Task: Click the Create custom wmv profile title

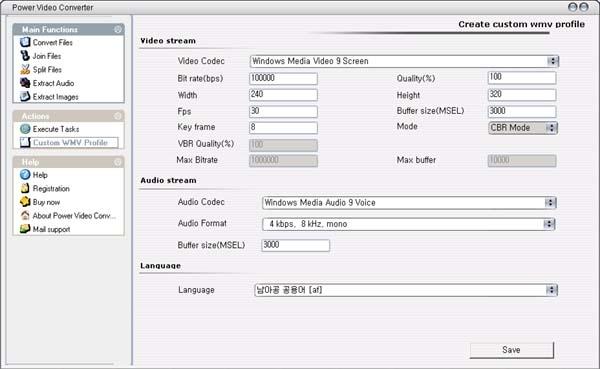Action: tap(522, 24)
